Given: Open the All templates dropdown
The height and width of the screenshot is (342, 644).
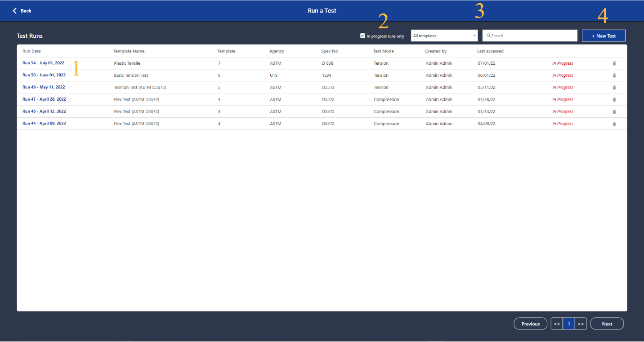Looking at the screenshot, I should click(x=444, y=36).
